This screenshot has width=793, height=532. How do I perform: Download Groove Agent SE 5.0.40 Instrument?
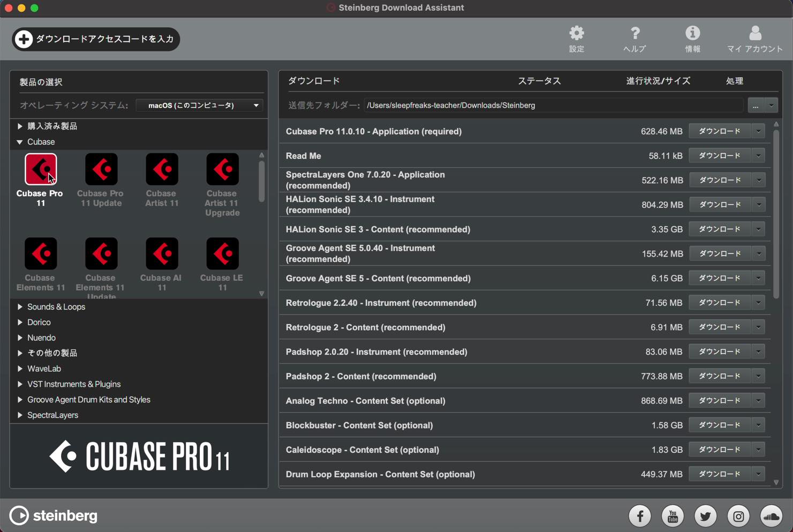point(720,253)
